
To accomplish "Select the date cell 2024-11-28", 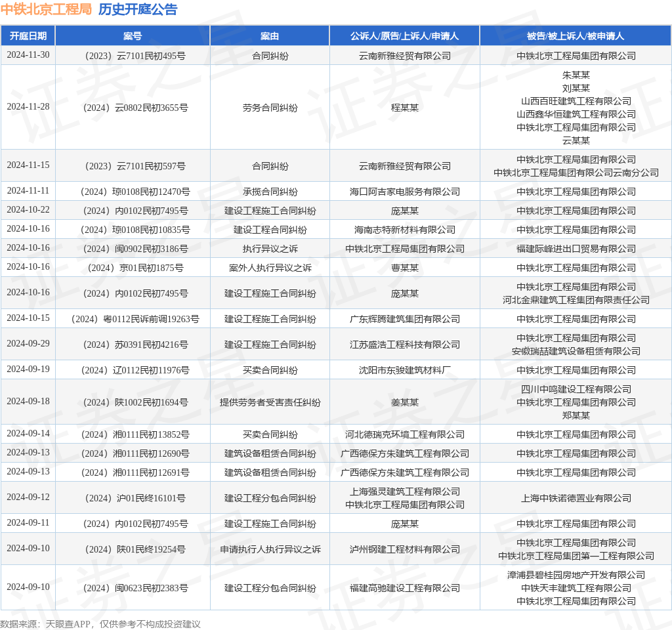I will [28, 107].
